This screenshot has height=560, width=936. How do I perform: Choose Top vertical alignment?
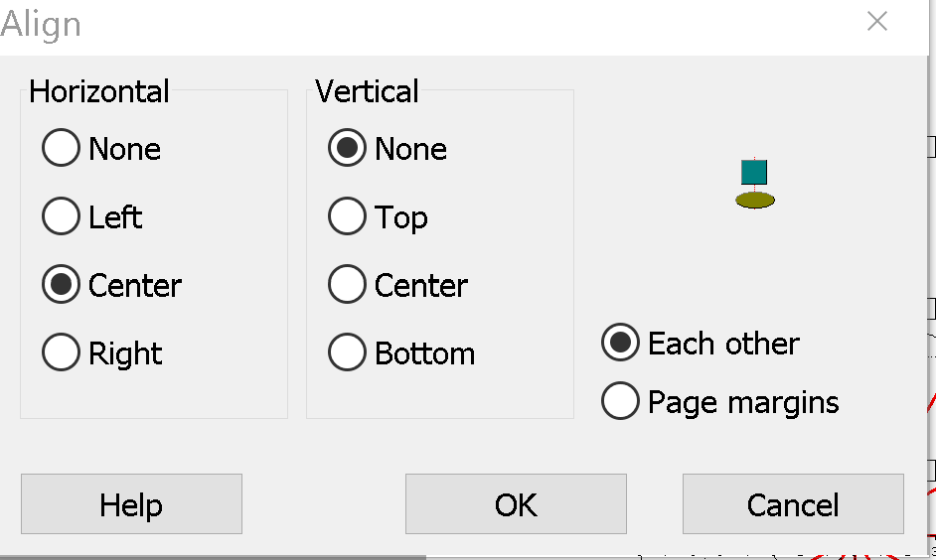point(347,217)
